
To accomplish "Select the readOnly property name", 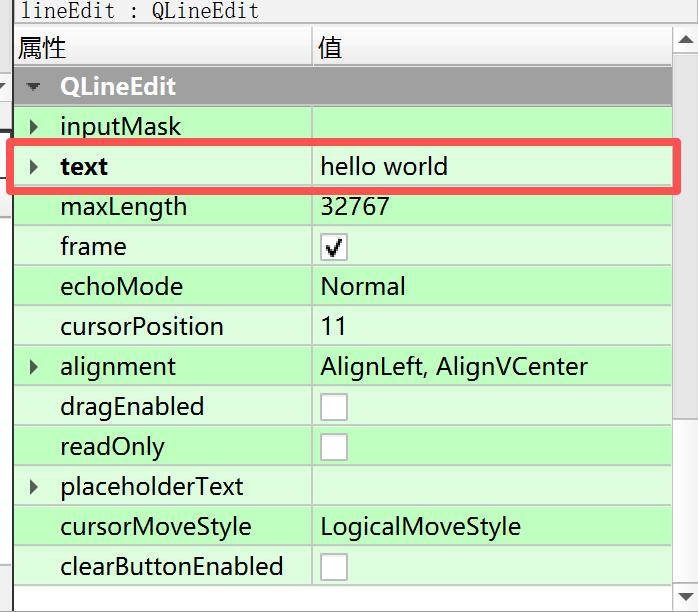I will [112, 447].
